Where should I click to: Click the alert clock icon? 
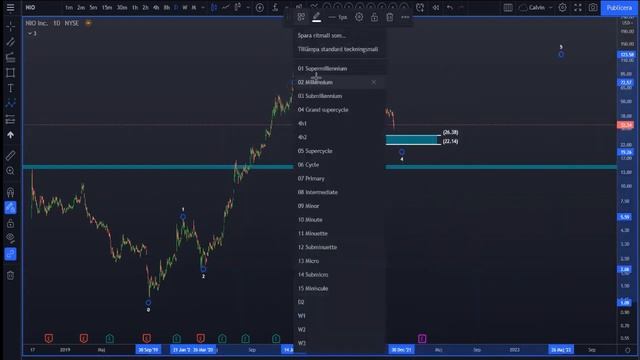coord(420,7)
